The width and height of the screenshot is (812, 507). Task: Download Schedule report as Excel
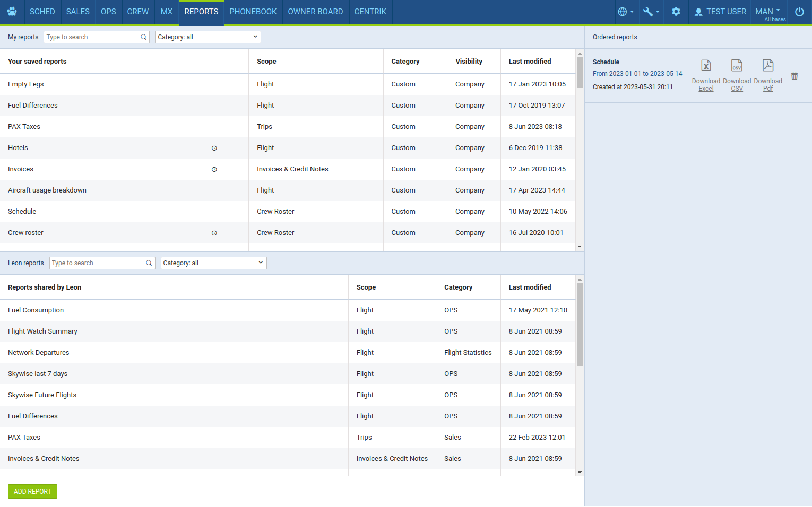pos(706,75)
